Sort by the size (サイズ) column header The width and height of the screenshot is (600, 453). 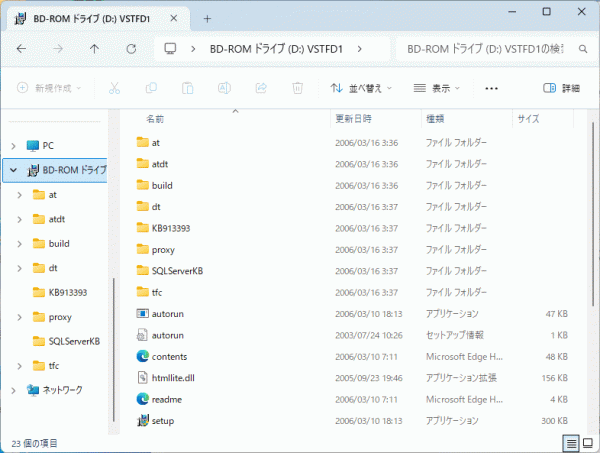(x=528, y=119)
